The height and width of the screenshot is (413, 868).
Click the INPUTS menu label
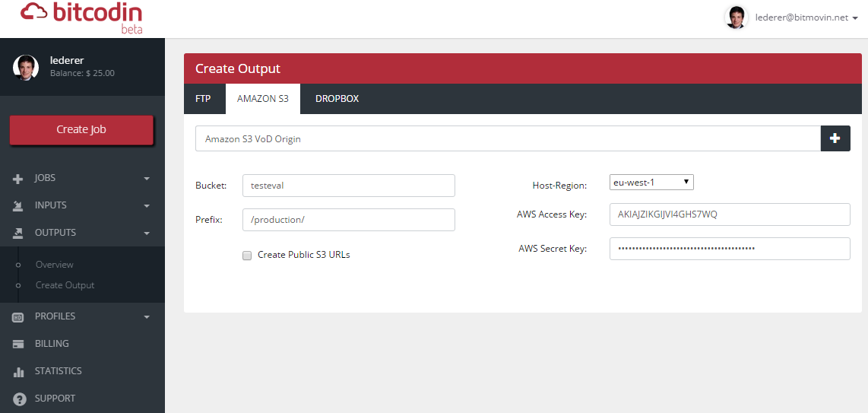tap(50, 205)
